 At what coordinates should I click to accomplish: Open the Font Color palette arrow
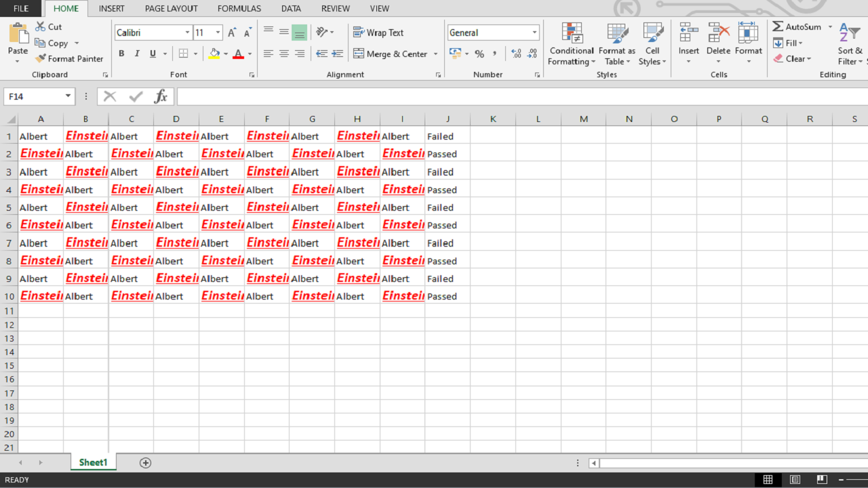coord(249,54)
